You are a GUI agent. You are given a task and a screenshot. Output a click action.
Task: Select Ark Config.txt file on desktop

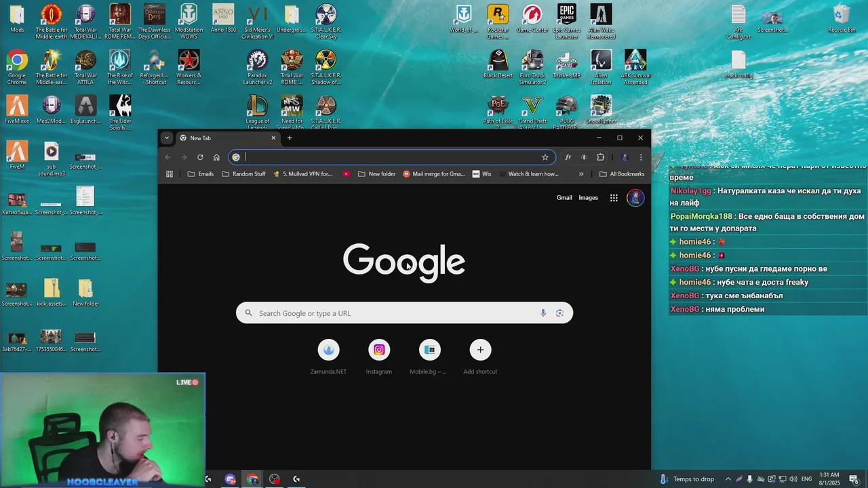coord(738,21)
